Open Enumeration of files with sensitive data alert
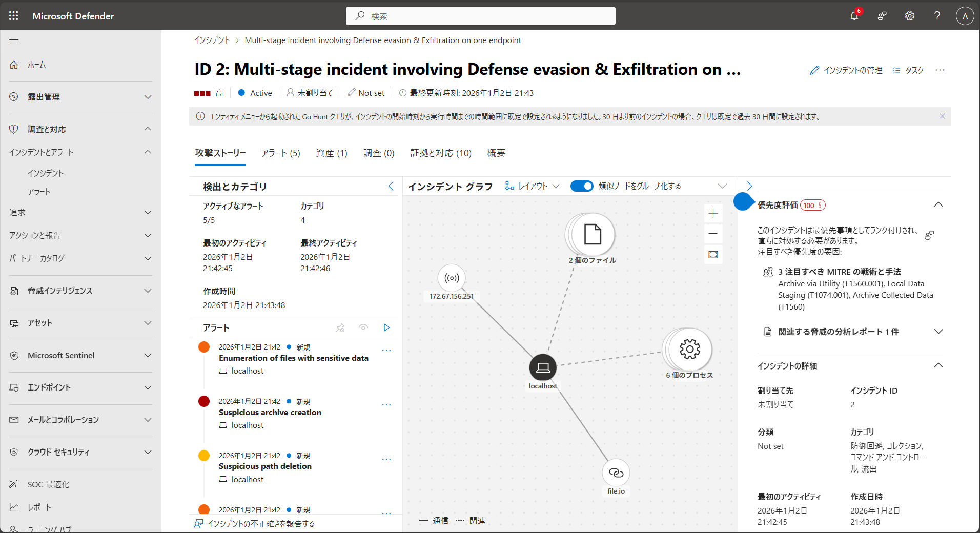 (294, 358)
